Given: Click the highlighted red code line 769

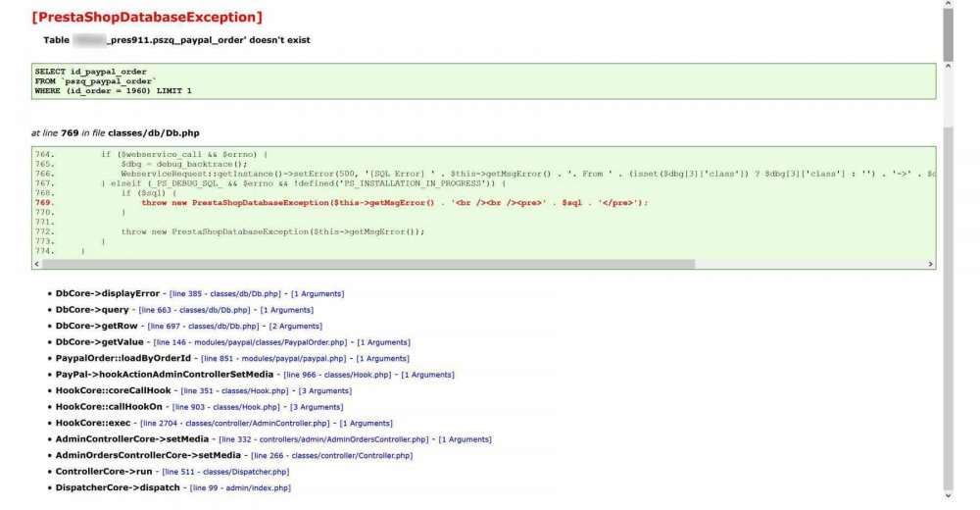Looking at the screenshot, I should click(394, 203).
